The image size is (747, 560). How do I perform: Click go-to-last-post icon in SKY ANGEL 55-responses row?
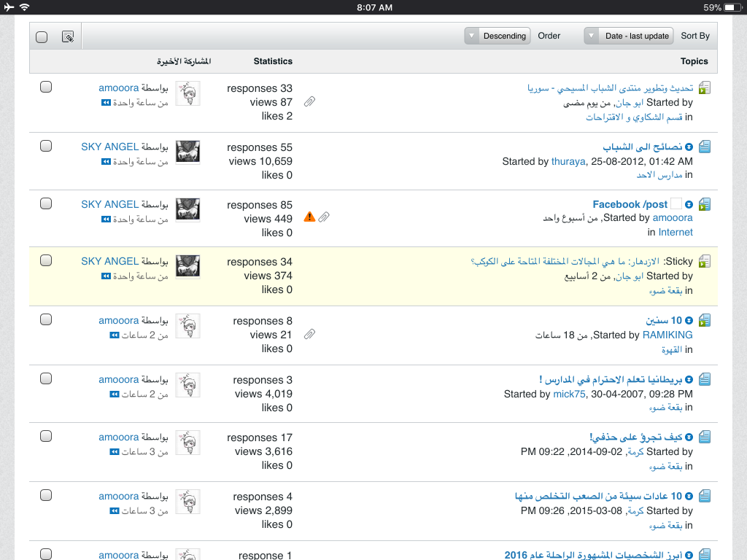(x=106, y=162)
